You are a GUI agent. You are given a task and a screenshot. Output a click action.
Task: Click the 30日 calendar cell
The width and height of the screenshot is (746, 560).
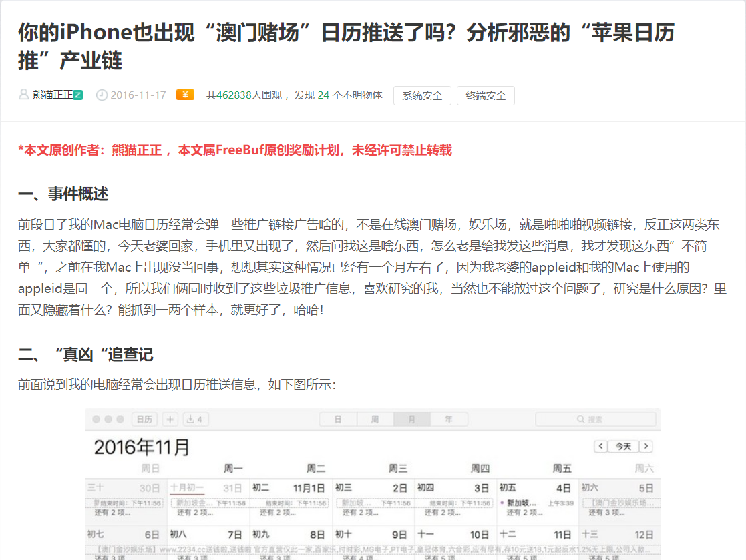pyautogui.click(x=126, y=501)
